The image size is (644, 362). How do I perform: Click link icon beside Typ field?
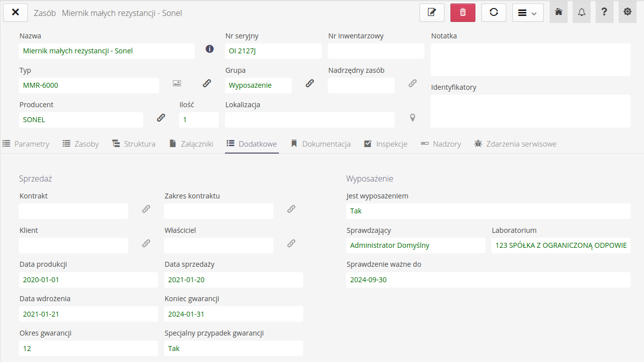point(207,83)
